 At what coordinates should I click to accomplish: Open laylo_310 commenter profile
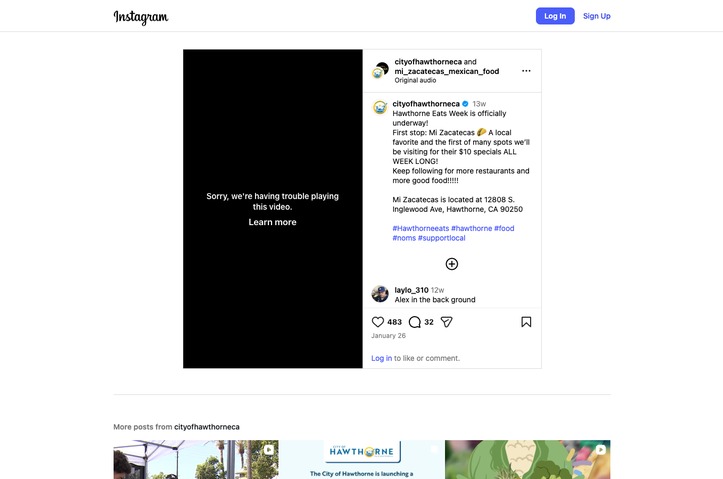pos(411,290)
